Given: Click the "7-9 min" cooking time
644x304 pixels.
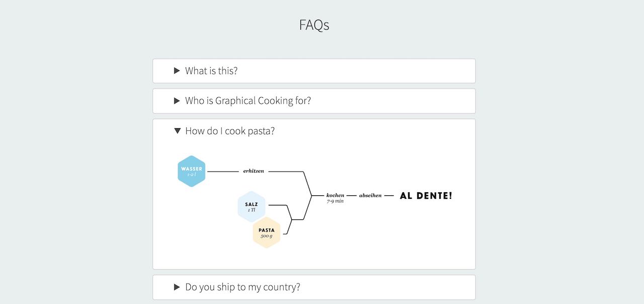Looking at the screenshot, I should pyautogui.click(x=335, y=201).
